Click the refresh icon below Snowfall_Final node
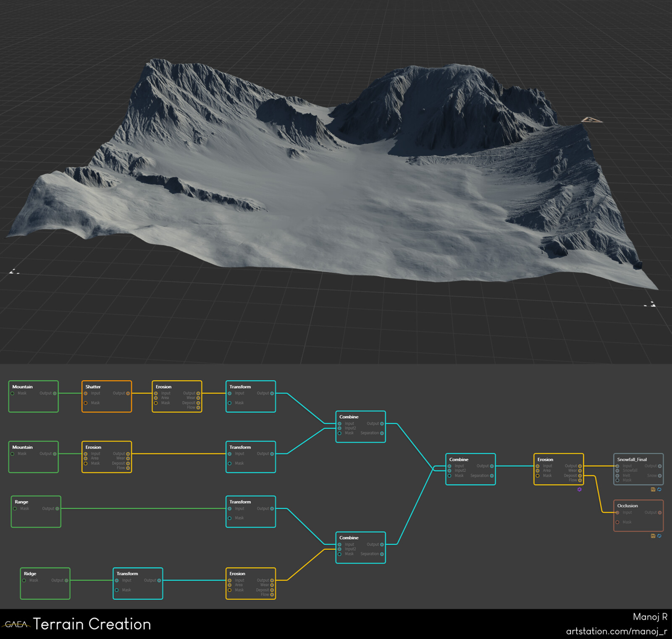 coord(659,490)
